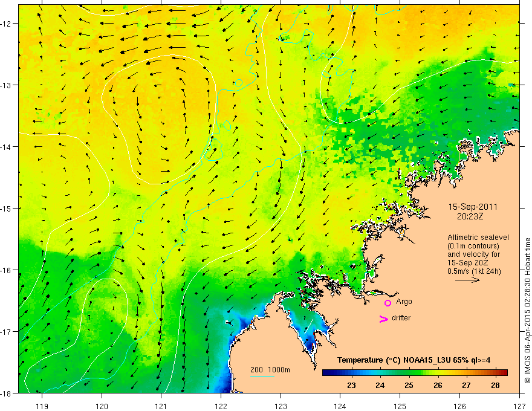Click the longitude 121 axis label
532x411 pixels.
[161, 406]
